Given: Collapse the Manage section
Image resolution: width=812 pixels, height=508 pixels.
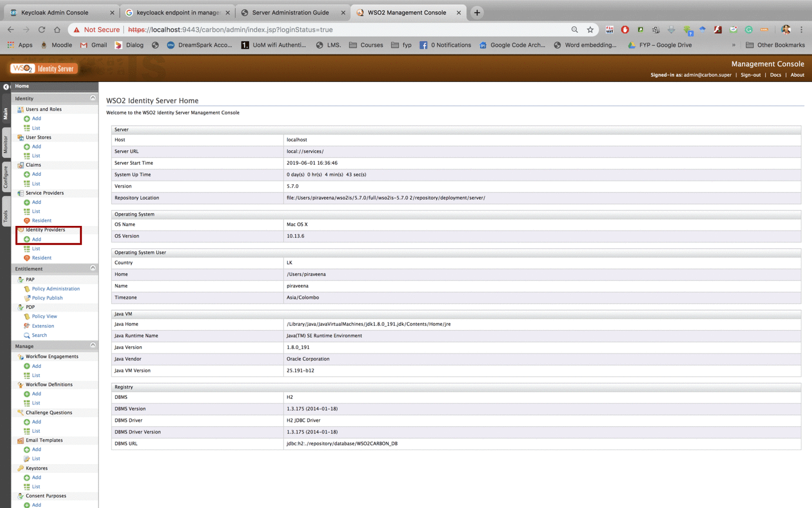Looking at the screenshot, I should [93, 346].
